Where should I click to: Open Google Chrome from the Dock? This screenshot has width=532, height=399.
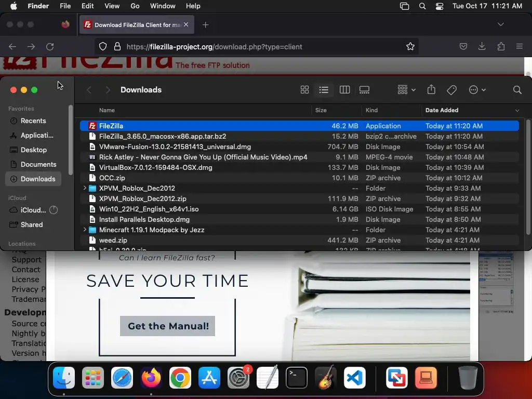(180, 378)
